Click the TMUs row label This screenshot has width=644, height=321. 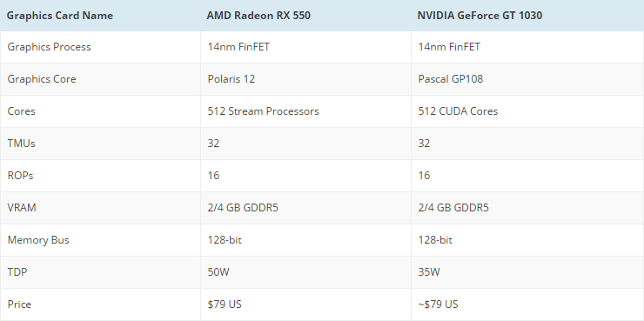[22, 144]
